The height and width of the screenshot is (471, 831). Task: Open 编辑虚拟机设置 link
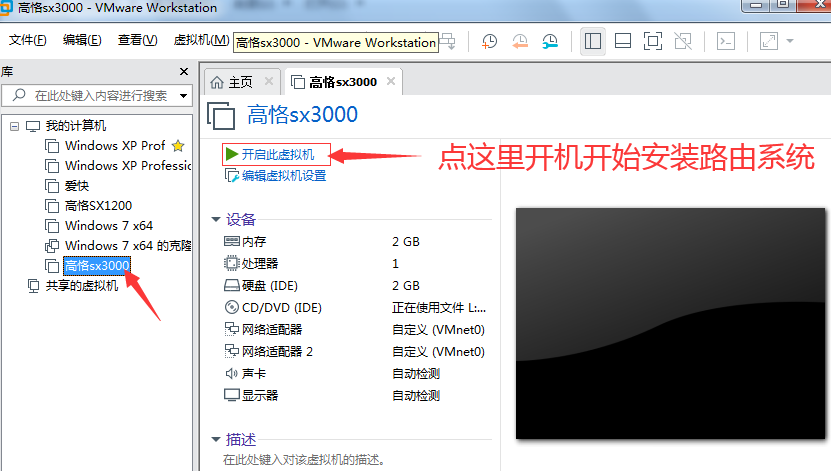[x=284, y=176]
